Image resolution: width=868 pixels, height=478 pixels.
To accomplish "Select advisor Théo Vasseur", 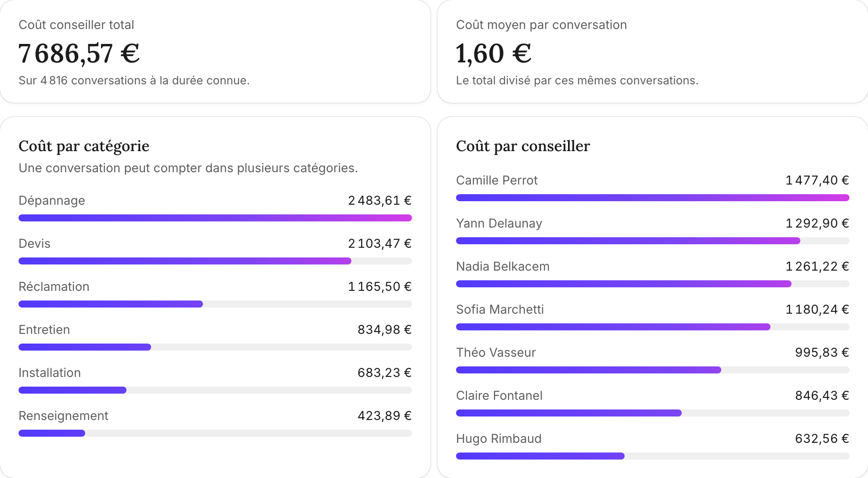I will (x=496, y=352).
